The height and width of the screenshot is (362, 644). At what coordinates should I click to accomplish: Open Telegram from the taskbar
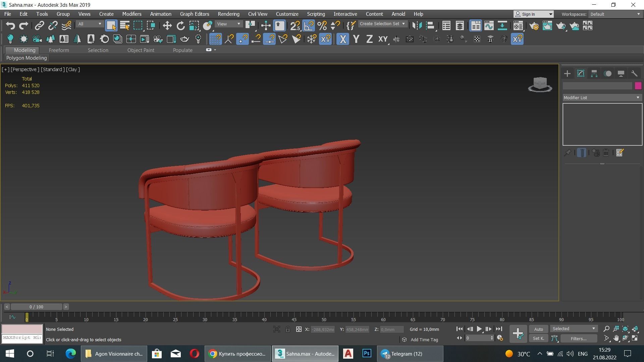[x=410, y=354]
